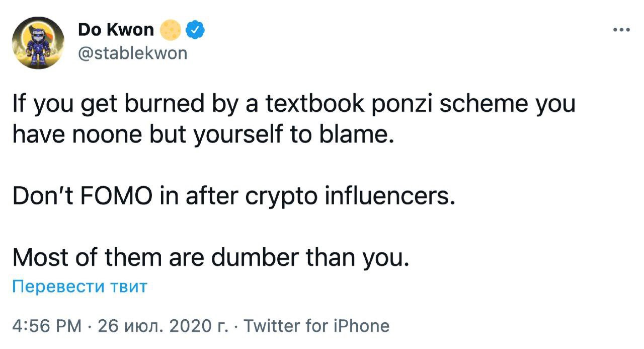Click the blue verified badge
The width and height of the screenshot is (644, 349).
pos(195,31)
